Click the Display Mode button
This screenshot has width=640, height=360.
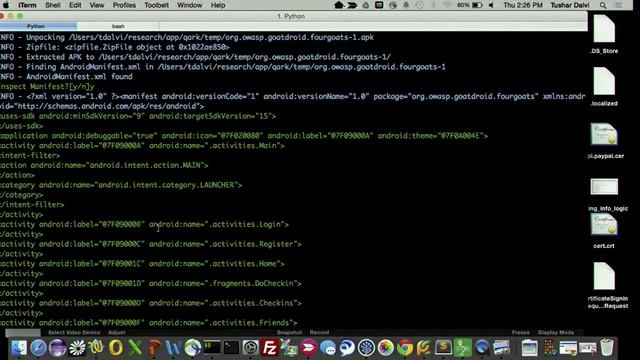(556, 333)
